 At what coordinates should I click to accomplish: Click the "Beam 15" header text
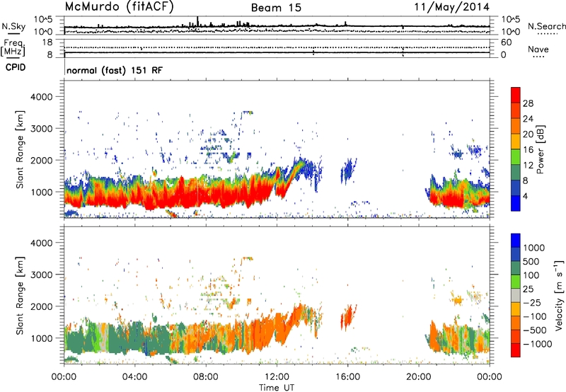tap(276, 8)
